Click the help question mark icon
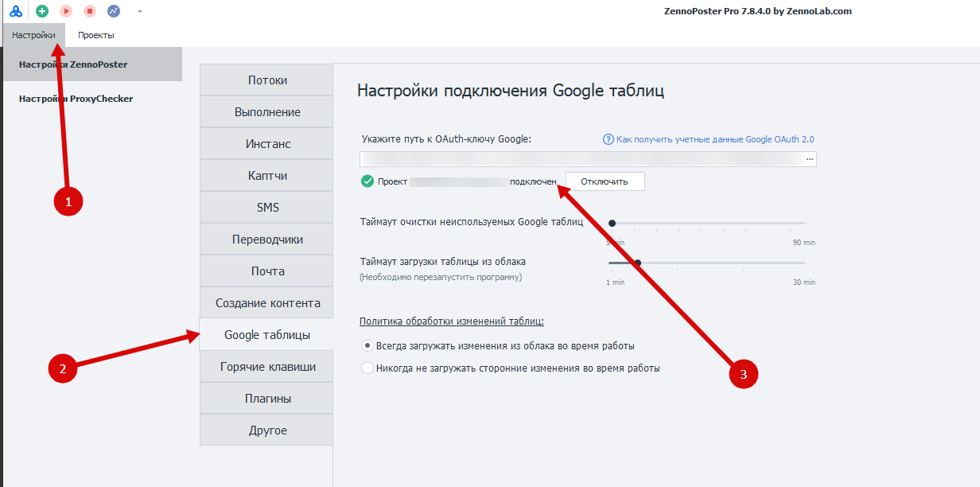The width and height of the screenshot is (980, 487). click(609, 139)
